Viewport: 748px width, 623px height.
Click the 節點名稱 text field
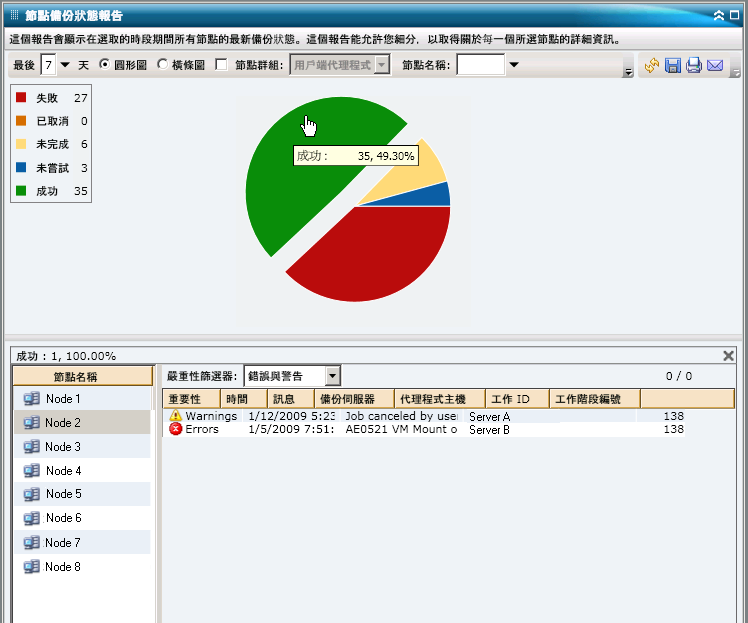coord(481,64)
